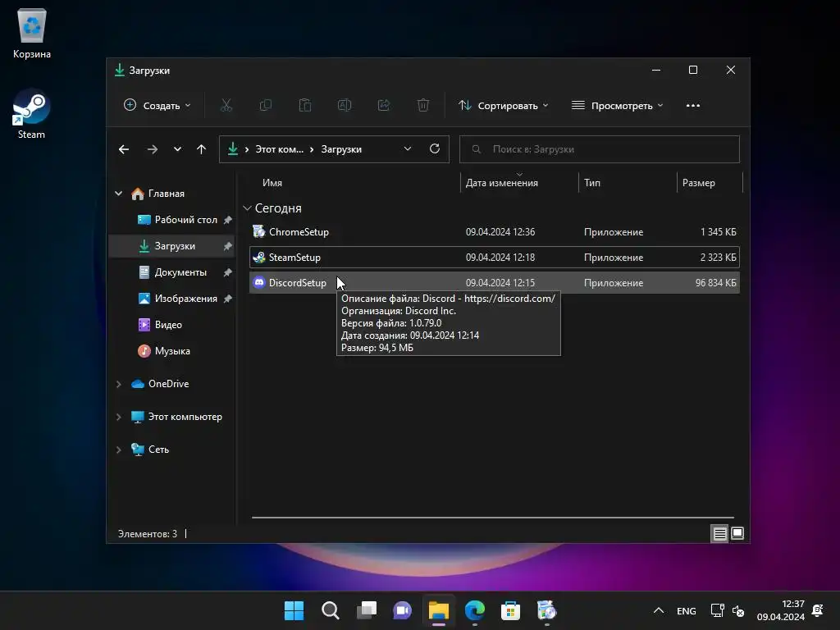Open the Создать dropdown
The image size is (840, 630).
(157, 106)
